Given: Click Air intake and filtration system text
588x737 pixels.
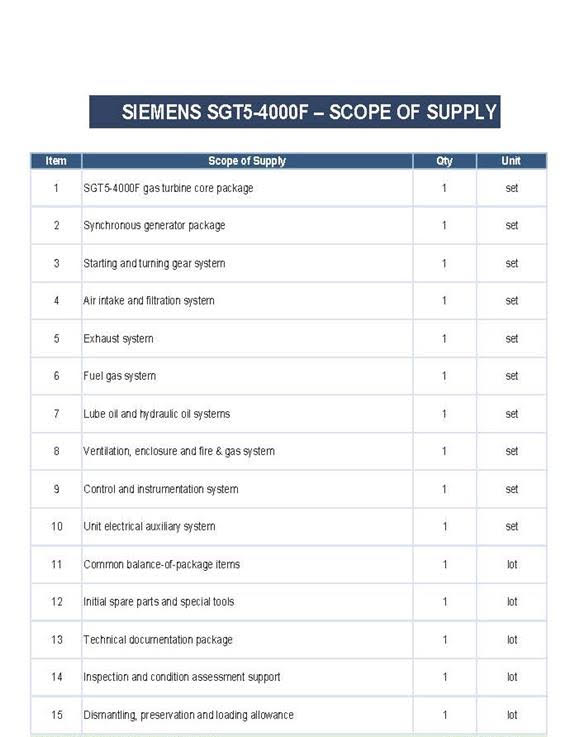Looking at the screenshot, I should [x=149, y=301].
